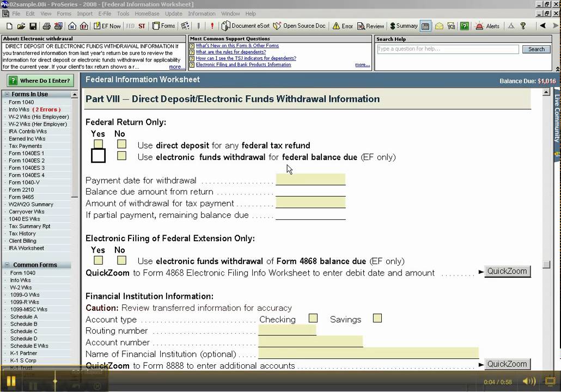Viewport: 561px width, 392px height.
Task: Click the desk bell icon beside Alerts
Action: [511, 26]
